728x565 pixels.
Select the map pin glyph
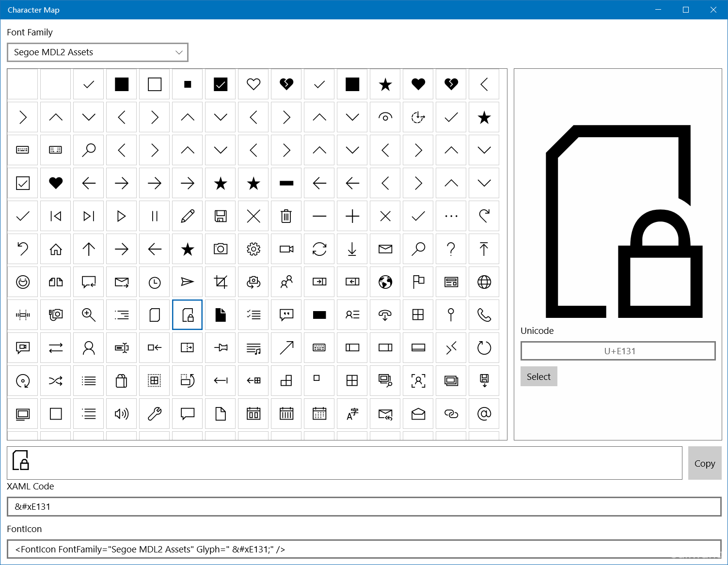click(x=451, y=315)
